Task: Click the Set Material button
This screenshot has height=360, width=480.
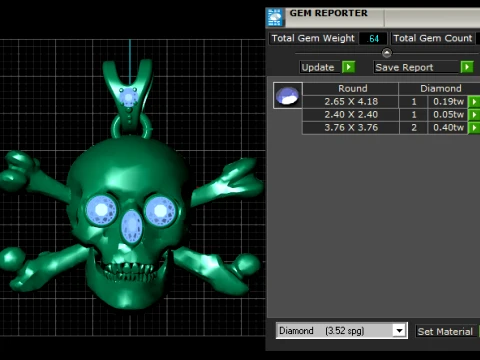Action: point(445,331)
